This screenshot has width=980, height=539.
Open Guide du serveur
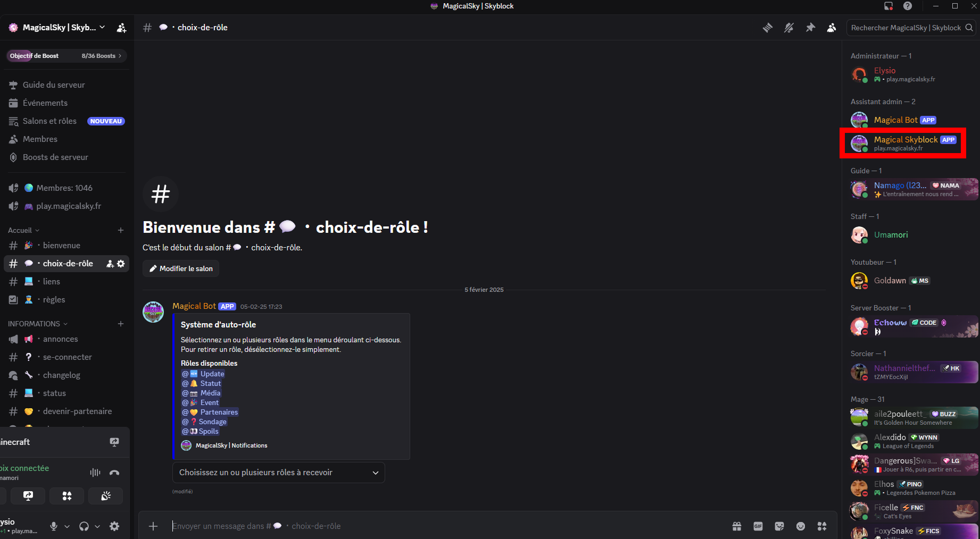(x=67, y=85)
